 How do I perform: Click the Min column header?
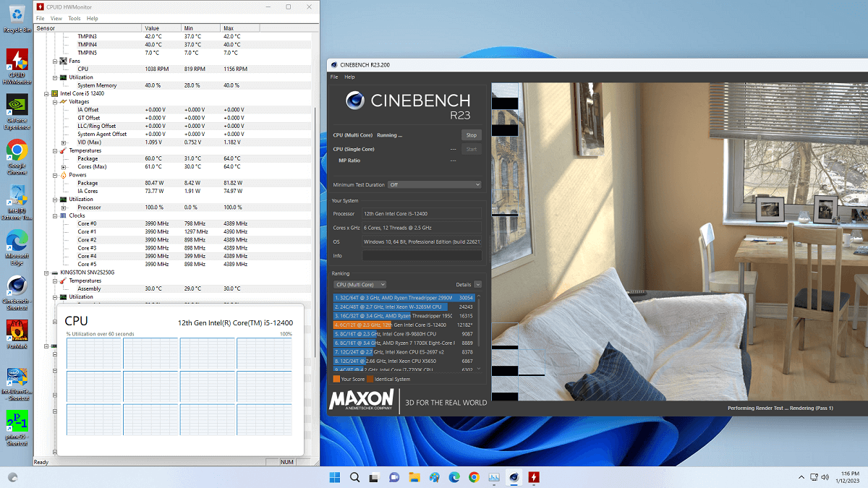coord(200,27)
